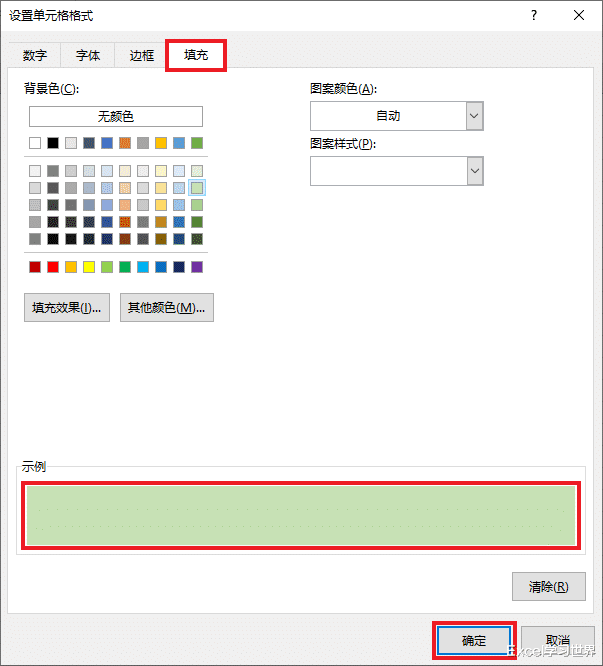Pick the dark brown swatch in bottom shade row
Screen dimensions: 603x666
[x=125, y=239]
